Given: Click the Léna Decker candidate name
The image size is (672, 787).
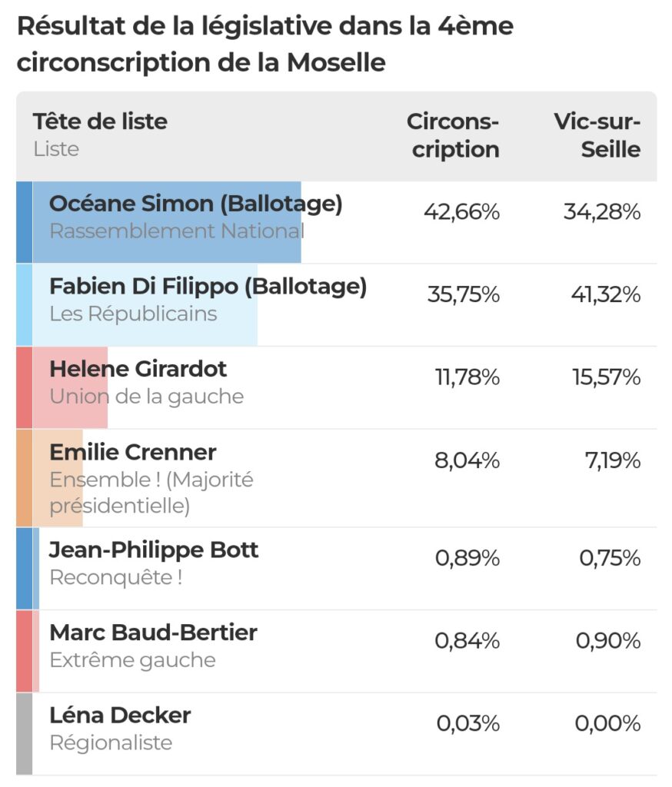Looking at the screenshot, I should [120, 716].
